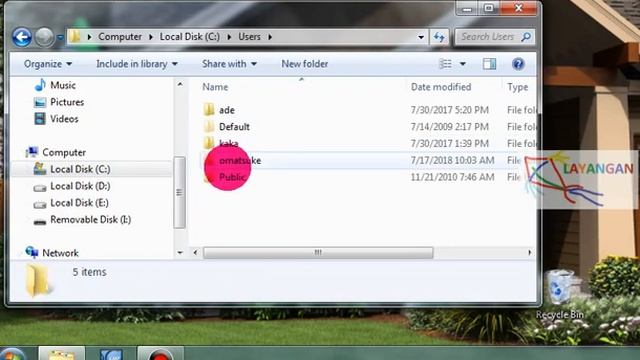Click the Videos filmstrip icon
The width and height of the screenshot is (640, 360).
(x=40, y=119)
